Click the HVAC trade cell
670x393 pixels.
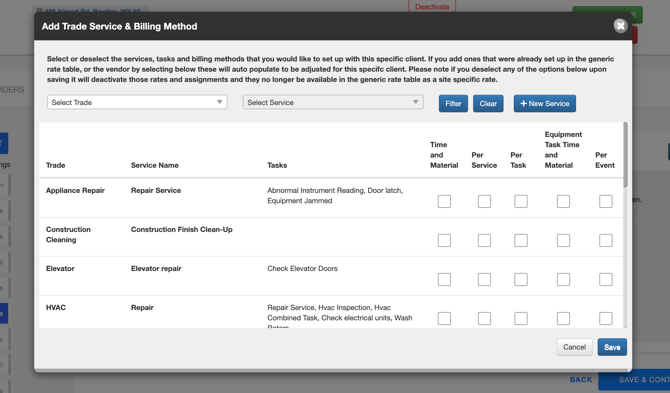[x=56, y=308]
